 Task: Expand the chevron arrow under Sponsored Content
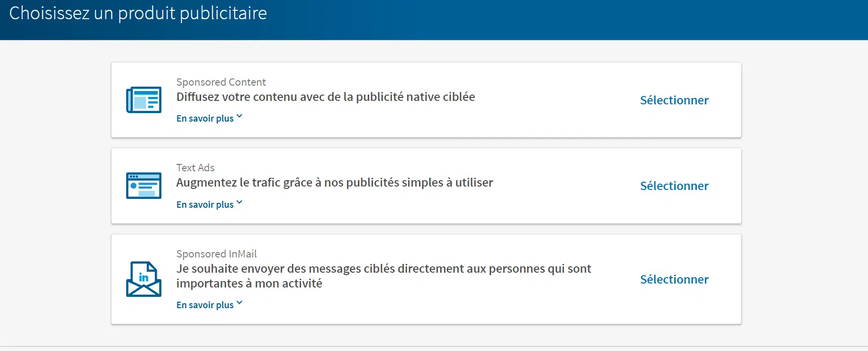(240, 117)
